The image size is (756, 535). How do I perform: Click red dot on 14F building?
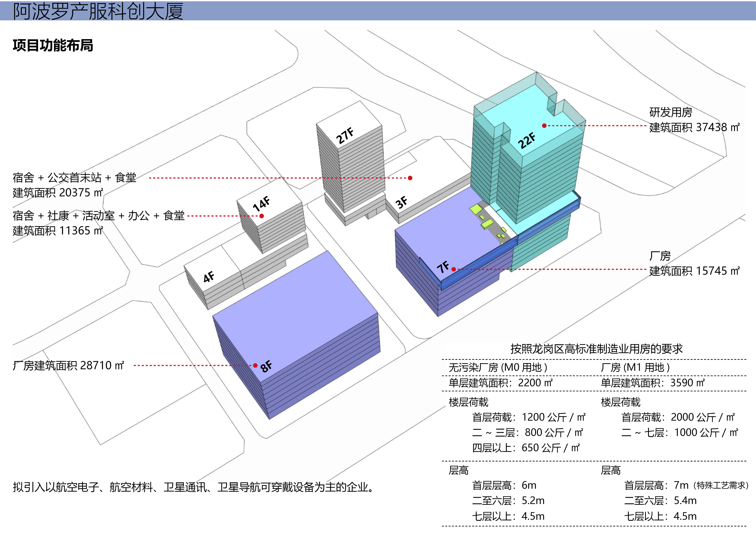pyautogui.click(x=261, y=216)
